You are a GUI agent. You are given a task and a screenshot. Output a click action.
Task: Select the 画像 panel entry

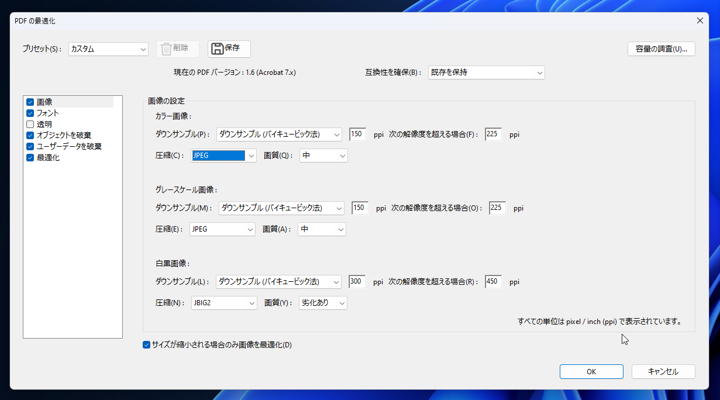(x=45, y=102)
